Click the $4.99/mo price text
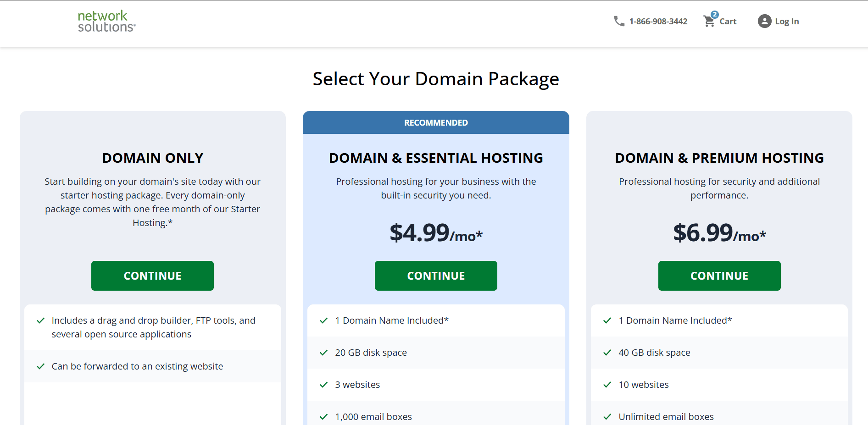Screen dimensions: 868x425 pos(435,233)
